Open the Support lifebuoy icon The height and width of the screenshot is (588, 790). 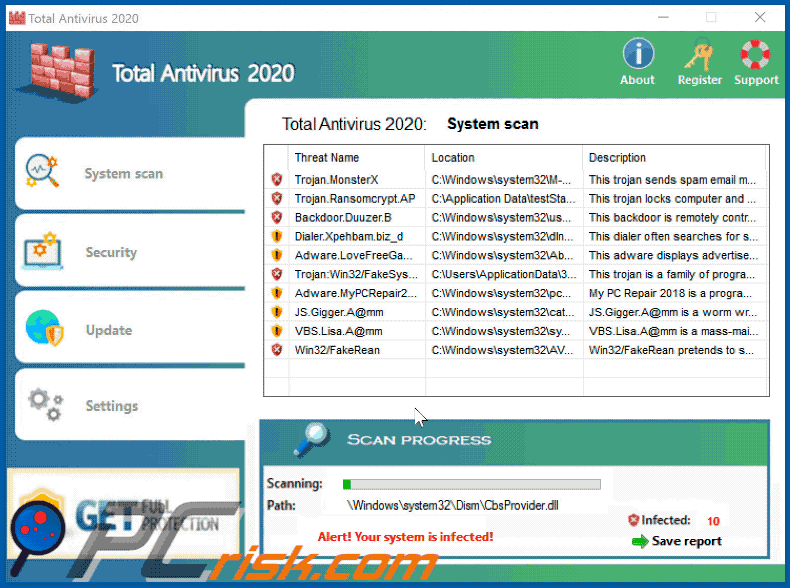coord(755,54)
